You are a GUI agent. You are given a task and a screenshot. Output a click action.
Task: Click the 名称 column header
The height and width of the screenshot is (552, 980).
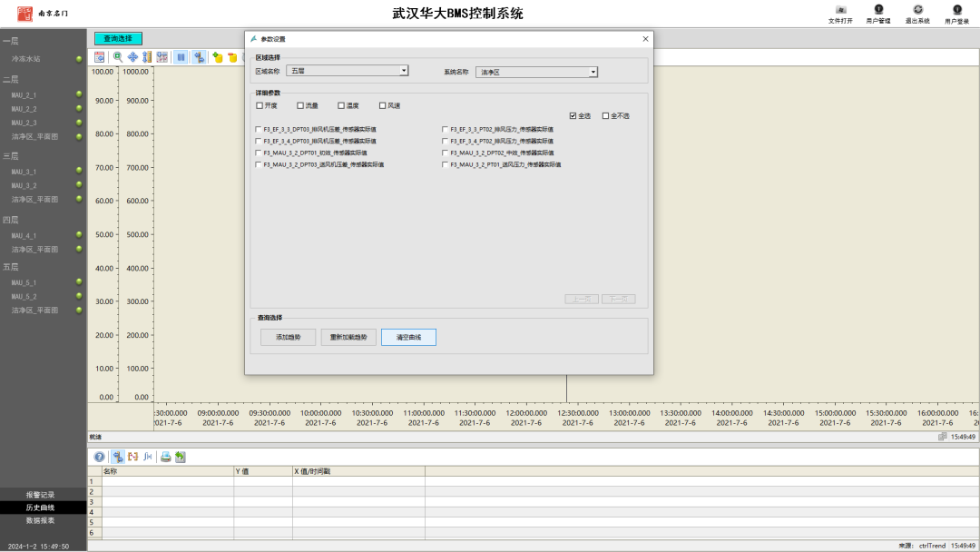coord(168,471)
